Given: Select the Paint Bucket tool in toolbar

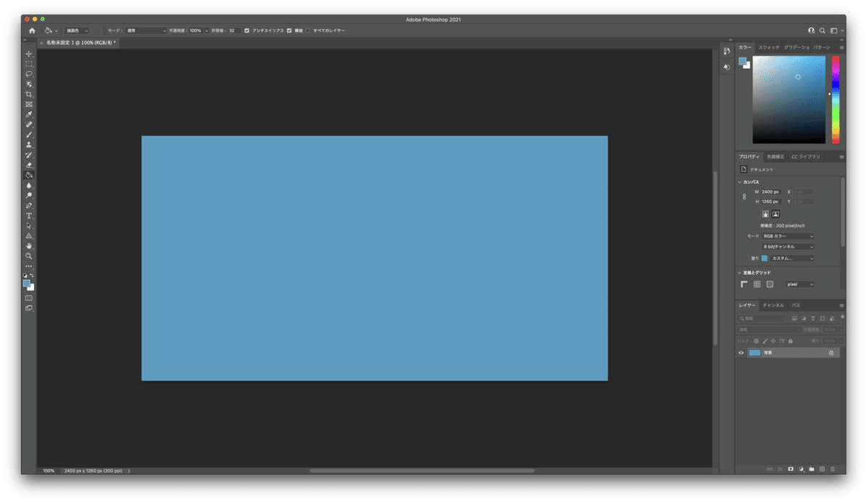Looking at the screenshot, I should coord(29,175).
